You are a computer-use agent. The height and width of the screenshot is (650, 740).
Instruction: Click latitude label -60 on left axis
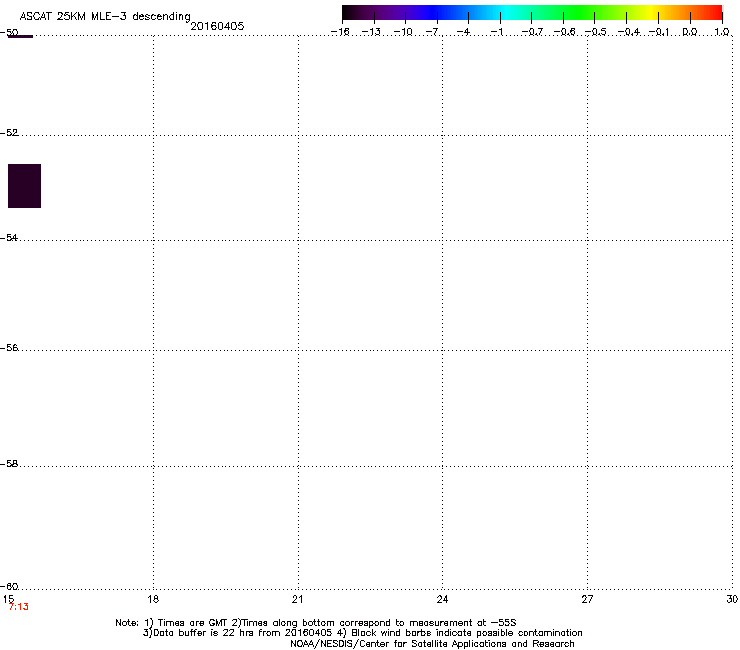click(9, 587)
